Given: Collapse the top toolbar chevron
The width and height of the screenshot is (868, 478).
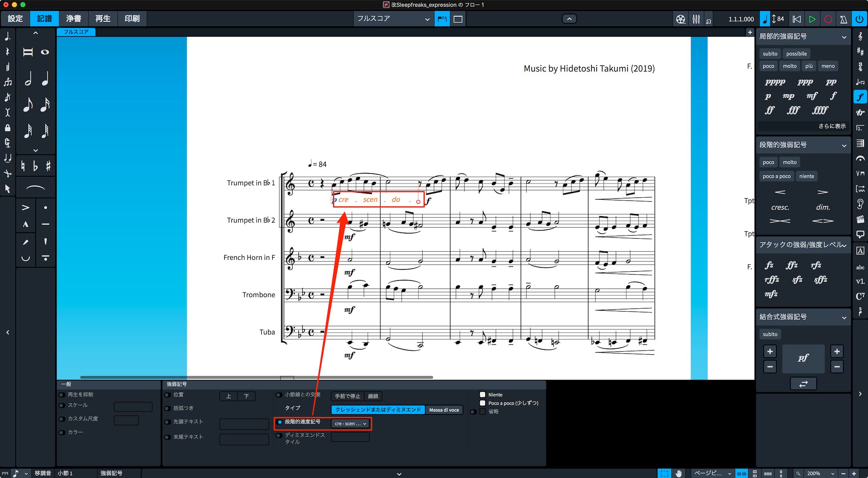Looking at the screenshot, I should click(x=569, y=19).
